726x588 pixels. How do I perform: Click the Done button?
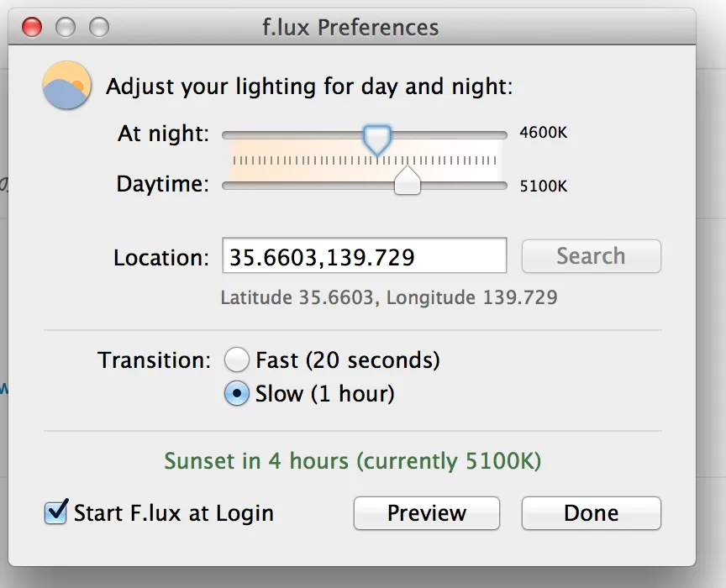(x=591, y=512)
